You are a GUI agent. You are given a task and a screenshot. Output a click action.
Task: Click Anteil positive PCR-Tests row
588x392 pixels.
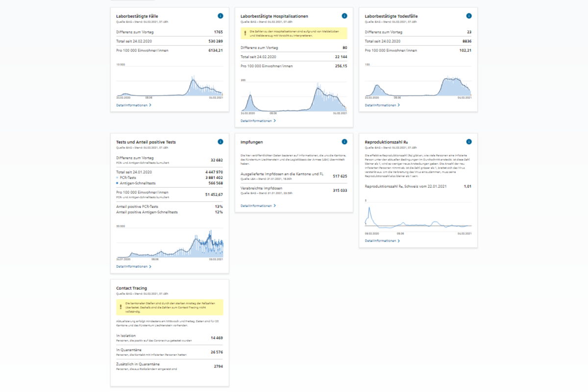point(170,206)
